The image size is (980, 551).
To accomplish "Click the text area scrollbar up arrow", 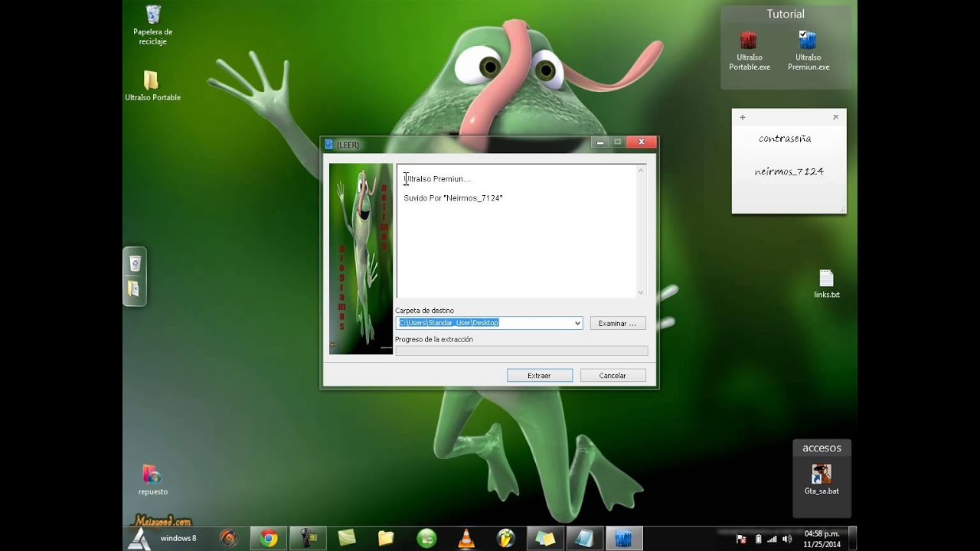I will click(641, 170).
